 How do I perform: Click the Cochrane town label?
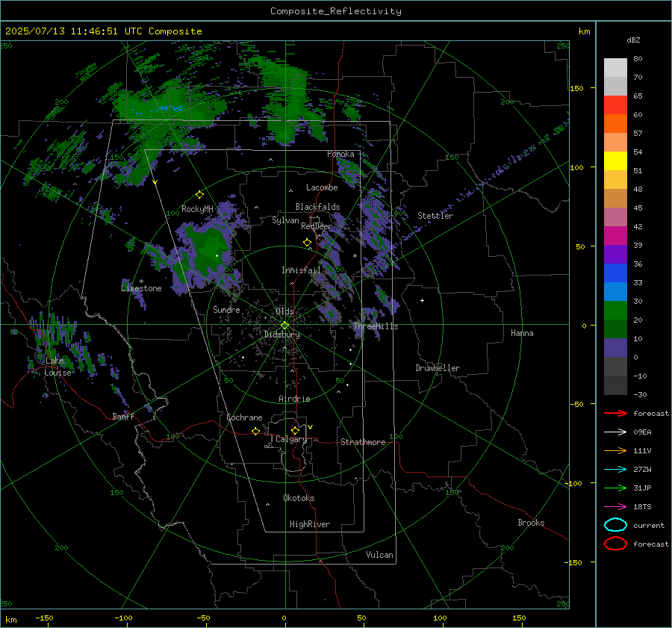(x=244, y=417)
